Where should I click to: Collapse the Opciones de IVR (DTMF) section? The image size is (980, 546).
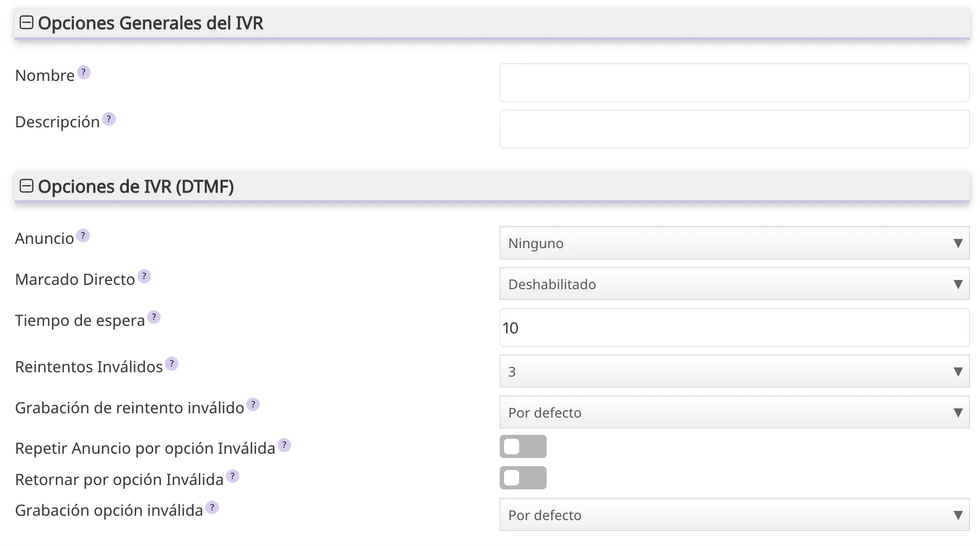26,186
